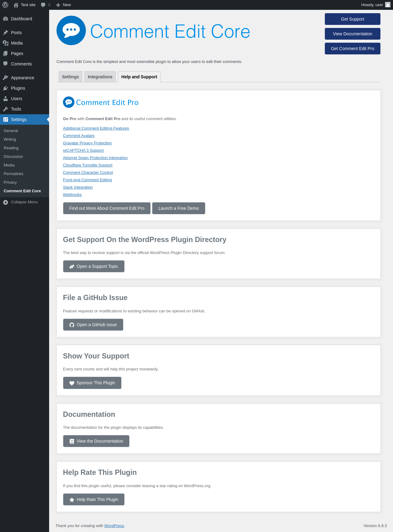Click the Settings sliders icon

coord(6,119)
